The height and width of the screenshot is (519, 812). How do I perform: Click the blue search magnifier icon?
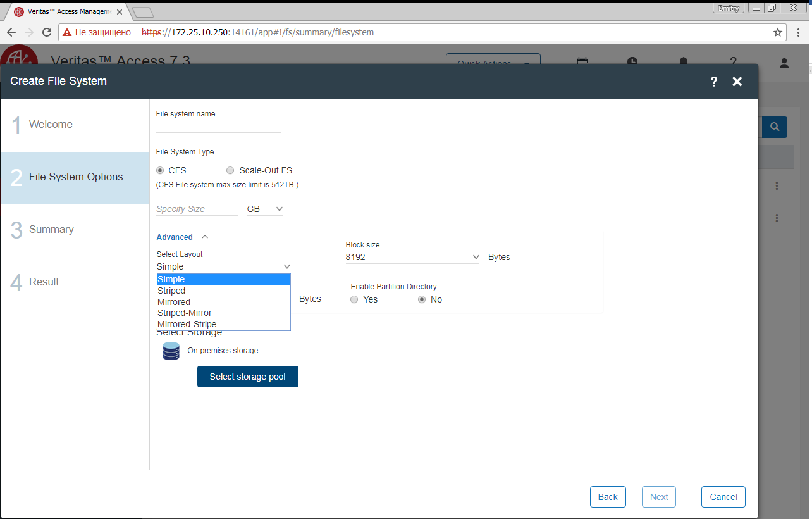(774, 127)
